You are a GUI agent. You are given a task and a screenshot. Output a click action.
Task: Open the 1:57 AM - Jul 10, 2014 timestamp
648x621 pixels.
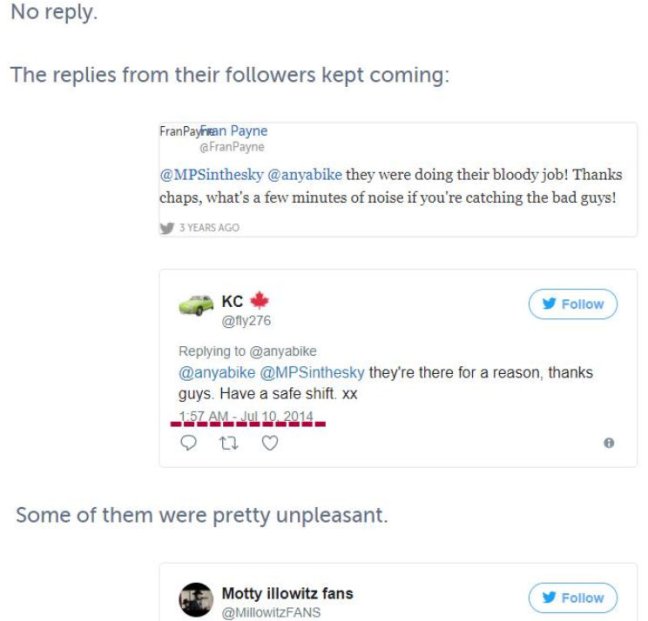[x=246, y=415]
